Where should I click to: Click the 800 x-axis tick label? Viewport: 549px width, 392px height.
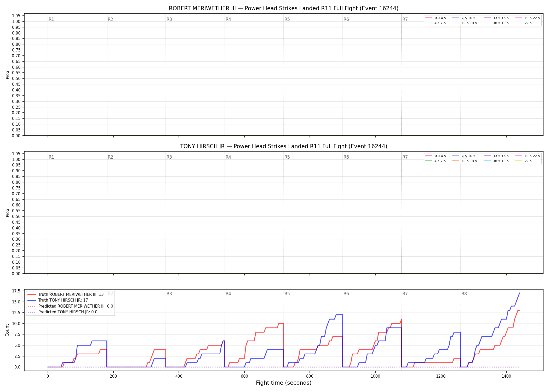(x=310, y=376)
